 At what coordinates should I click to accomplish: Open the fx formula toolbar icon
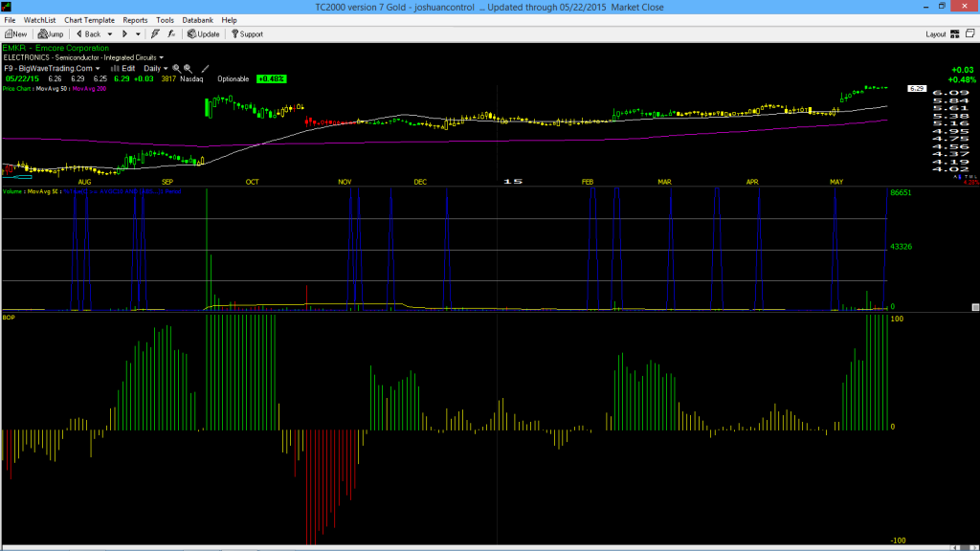click(x=171, y=34)
